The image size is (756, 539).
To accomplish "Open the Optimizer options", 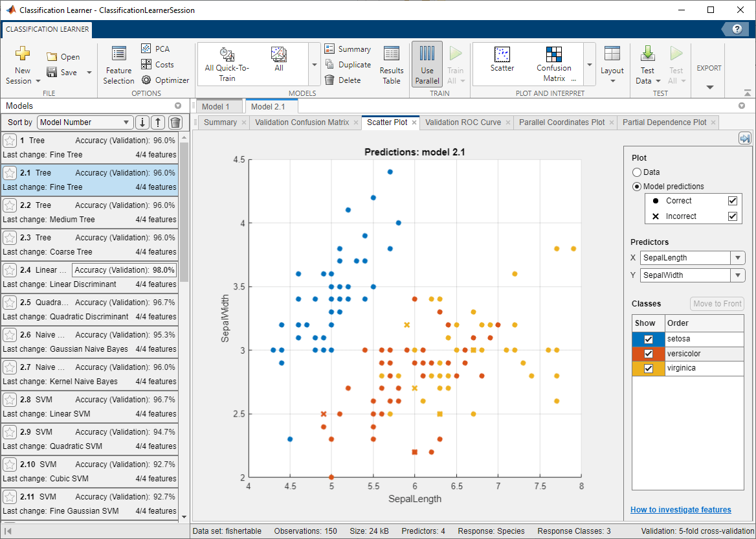I will (x=146, y=80).
